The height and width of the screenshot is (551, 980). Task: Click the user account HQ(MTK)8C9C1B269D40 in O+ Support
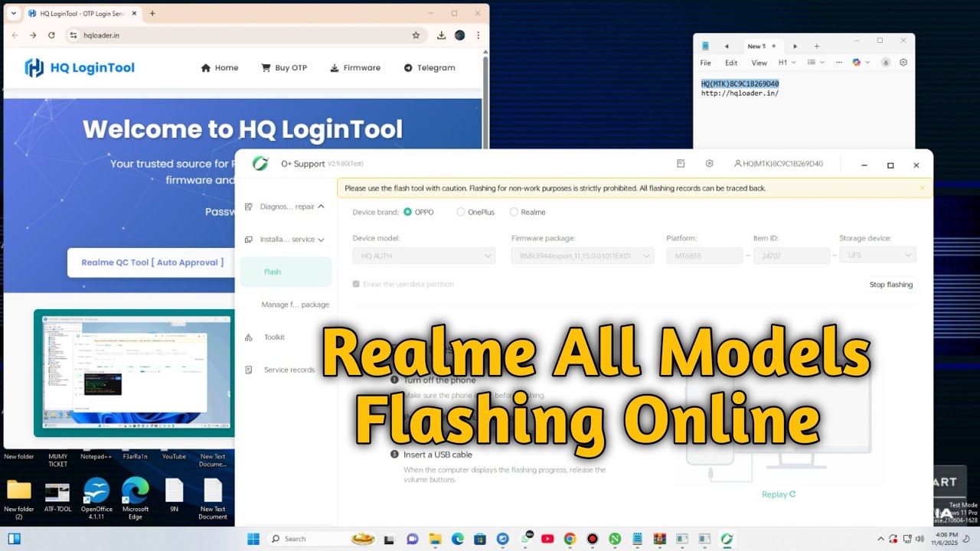(x=778, y=164)
